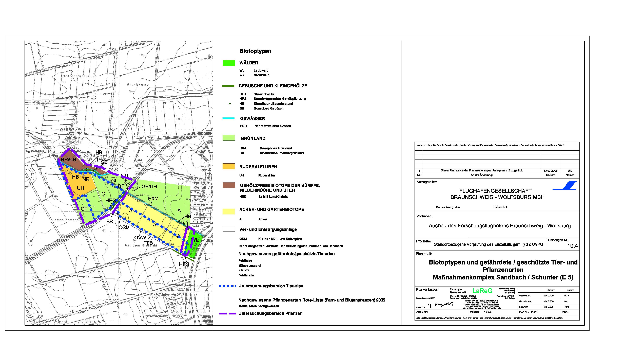Click the 'Mäusebussard' species entry

pos(249,265)
